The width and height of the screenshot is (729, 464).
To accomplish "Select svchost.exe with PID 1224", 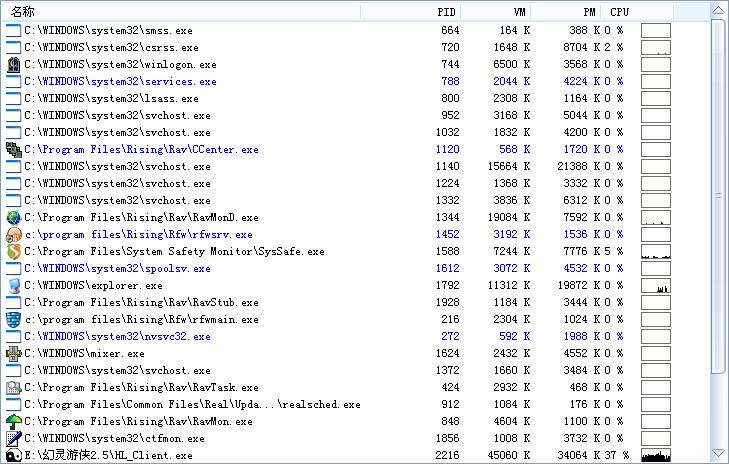I will [118, 183].
